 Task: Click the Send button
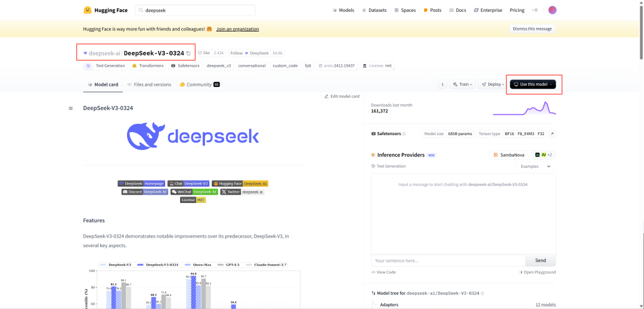pyautogui.click(x=540, y=260)
